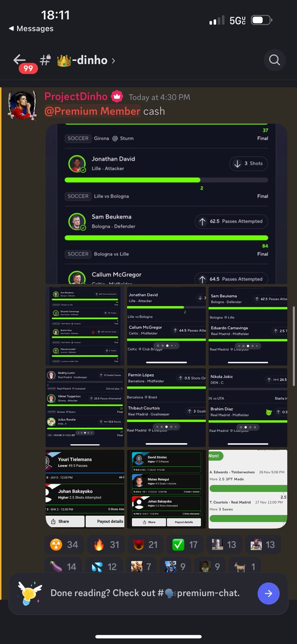Open the dinho channel details chevron
Viewport: 297px width, 644px height.
pyautogui.click(x=113, y=61)
